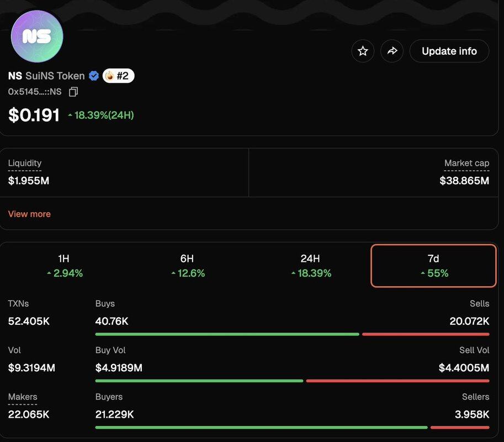The height and width of the screenshot is (442, 504).
Task: Click the Buy Vol label
Action: coord(110,350)
